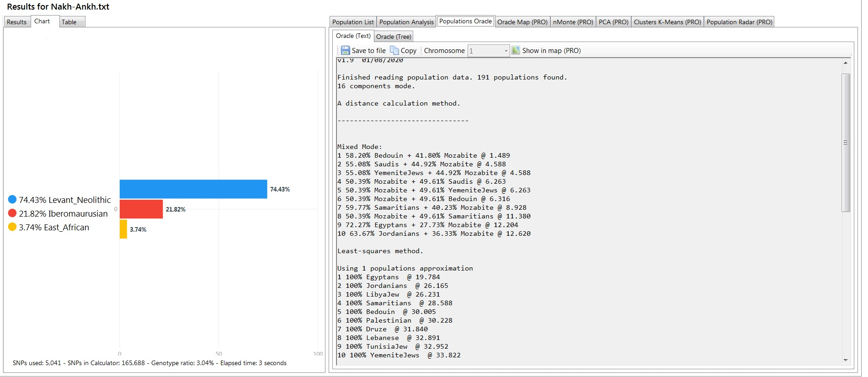
Task: Click the '100% Jordanians @ 26.165' line
Action: tap(393, 286)
